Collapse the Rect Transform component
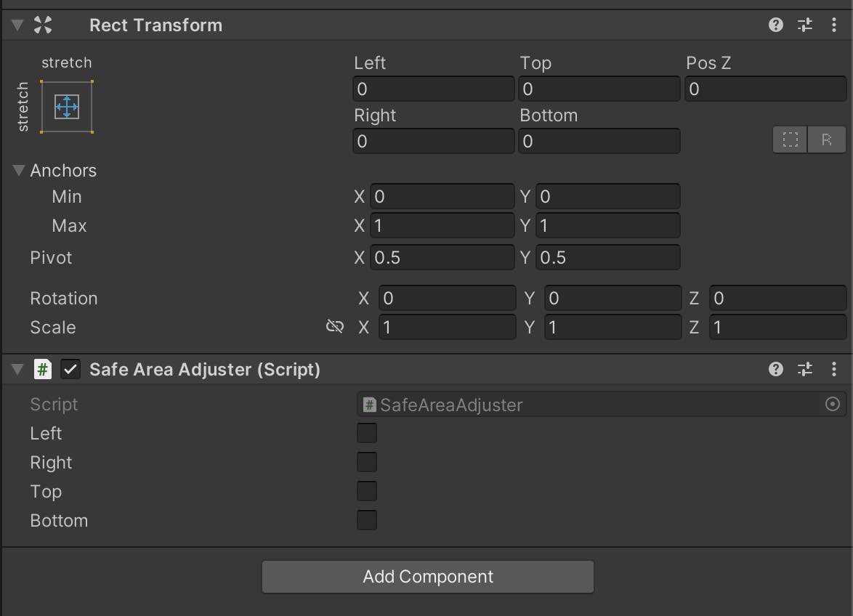Screen dimensions: 853x616 pos(16,24)
